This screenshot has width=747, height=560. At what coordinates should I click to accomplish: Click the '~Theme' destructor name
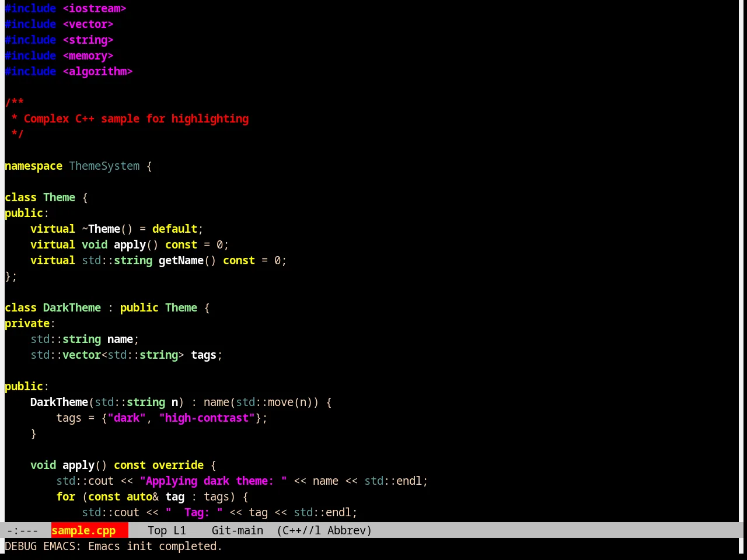click(x=101, y=229)
